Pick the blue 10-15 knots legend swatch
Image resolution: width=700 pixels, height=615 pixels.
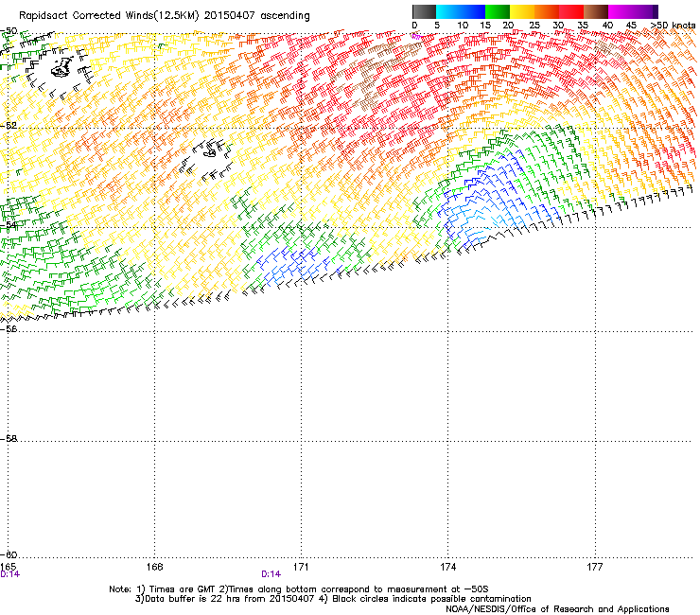(473, 11)
